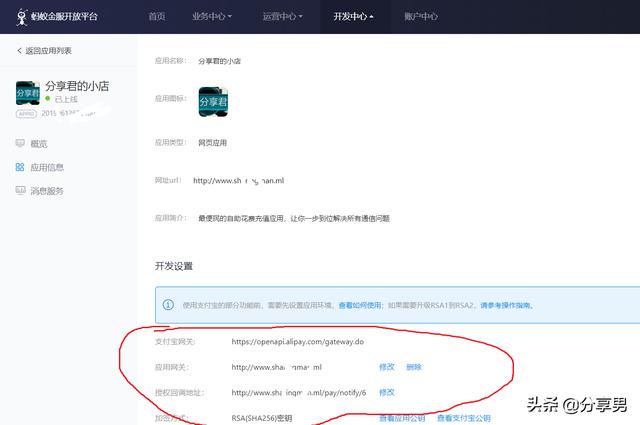Click the APPID badge in sidebar
This screenshot has width=640, height=425.
pos(26,113)
